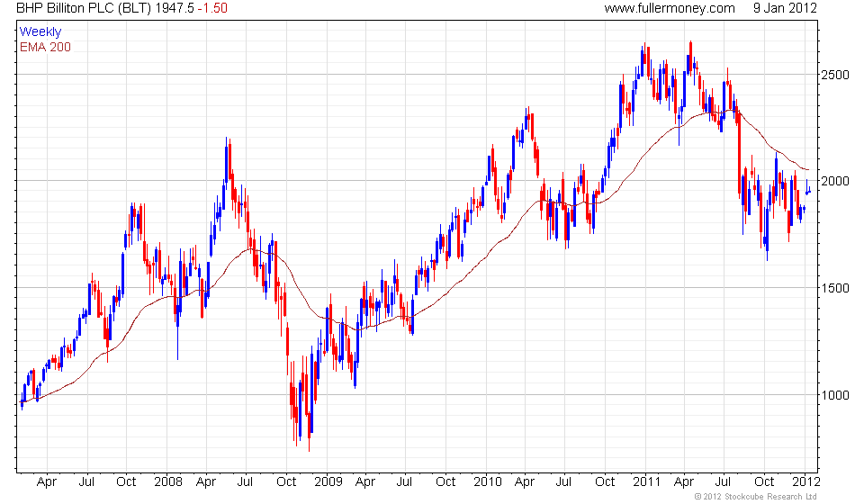Click the Oct label just before 2010
Image resolution: width=864 pixels, height=504 pixels.
(x=445, y=482)
